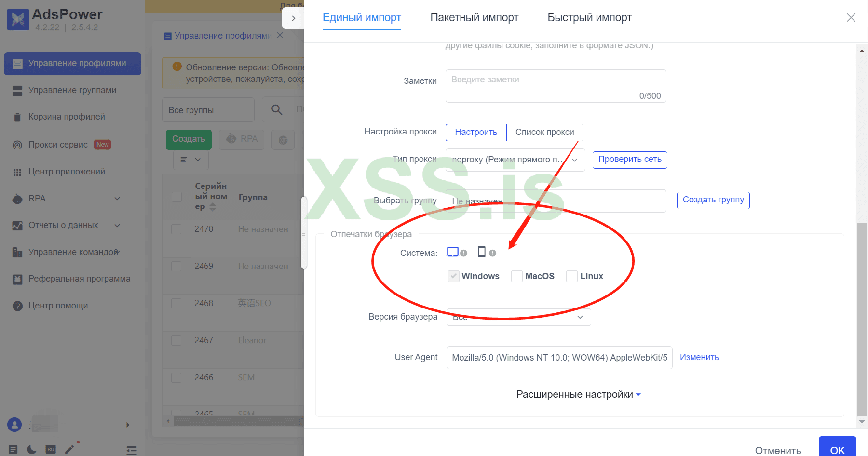This screenshot has height=456, width=868.
Task: Expand the Управление командой chevron
Action: [117, 252]
